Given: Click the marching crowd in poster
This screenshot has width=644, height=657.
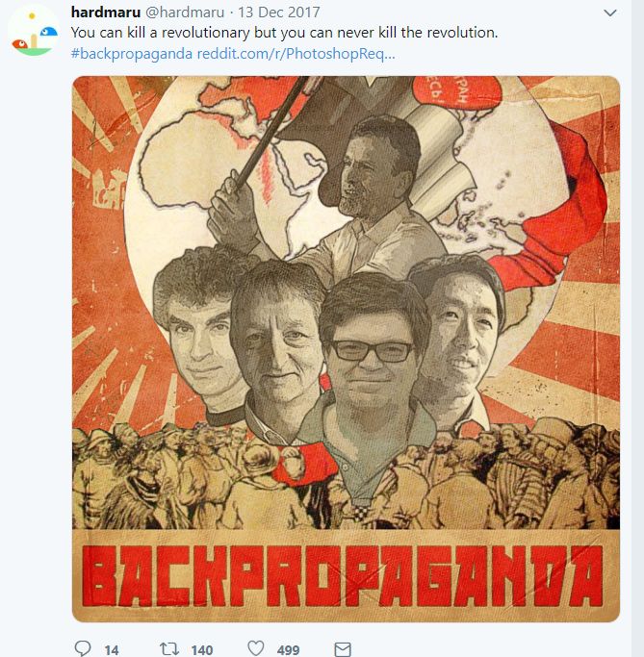Looking at the screenshot, I should [x=346, y=478].
